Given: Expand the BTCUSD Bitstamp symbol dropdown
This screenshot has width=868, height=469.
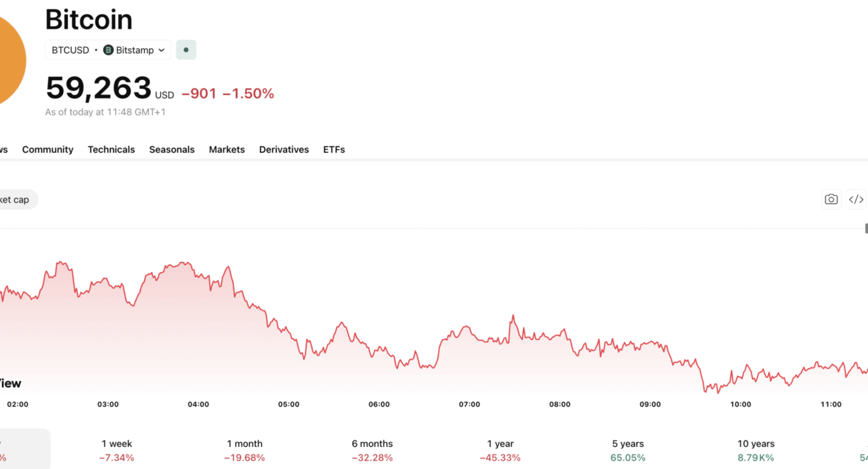Looking at the screenshot, I should 108,50.
